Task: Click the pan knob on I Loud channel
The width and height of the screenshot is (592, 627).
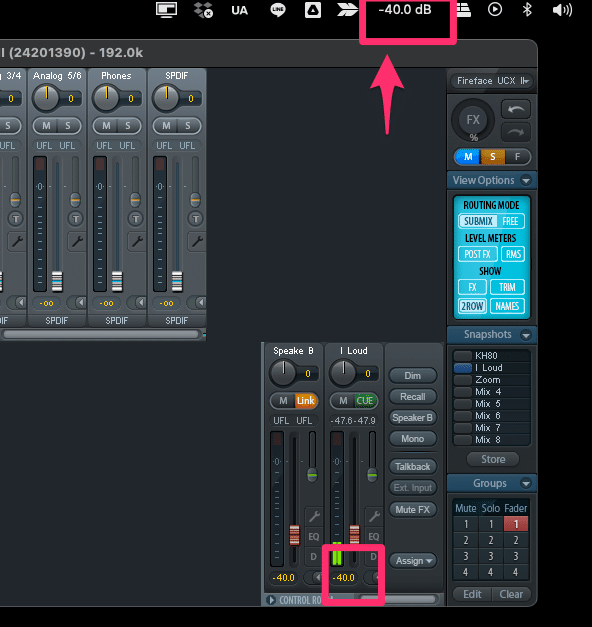Action: tap(343, 373)
